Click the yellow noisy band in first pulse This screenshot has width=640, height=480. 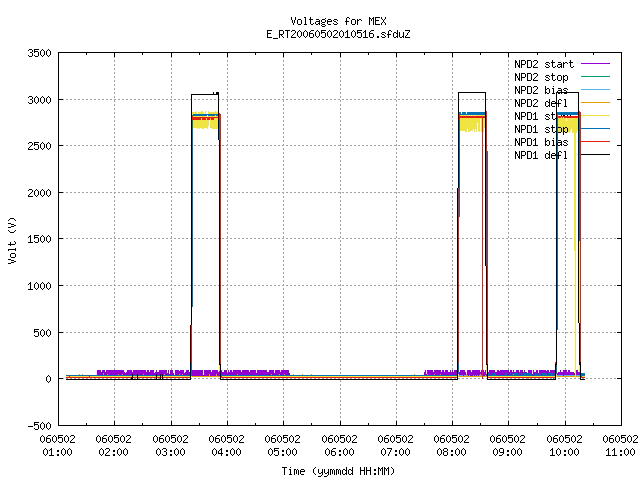[x=205, y=124]
